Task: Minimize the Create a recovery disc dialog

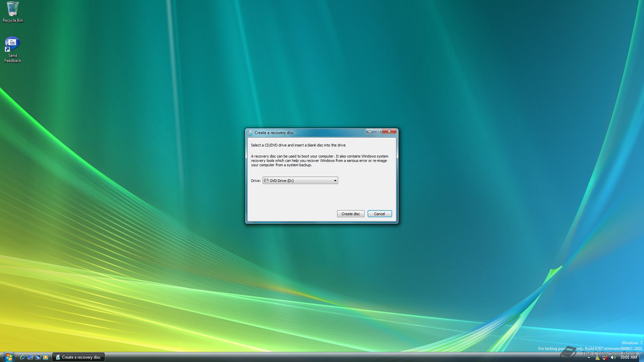Action: click(x=370, y=131)
